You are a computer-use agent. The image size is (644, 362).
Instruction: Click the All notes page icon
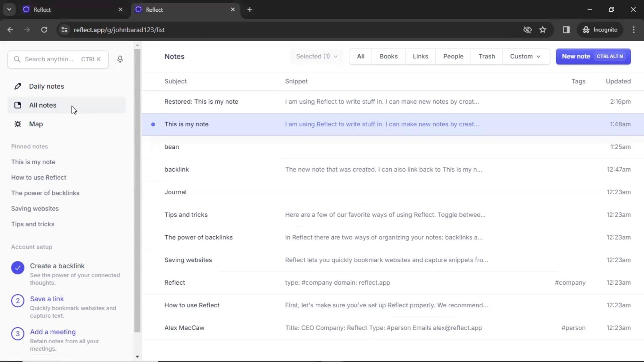18,105
